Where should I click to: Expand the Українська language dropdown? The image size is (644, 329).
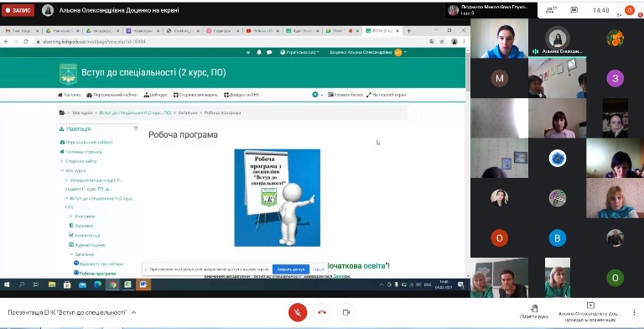point(299,52)
